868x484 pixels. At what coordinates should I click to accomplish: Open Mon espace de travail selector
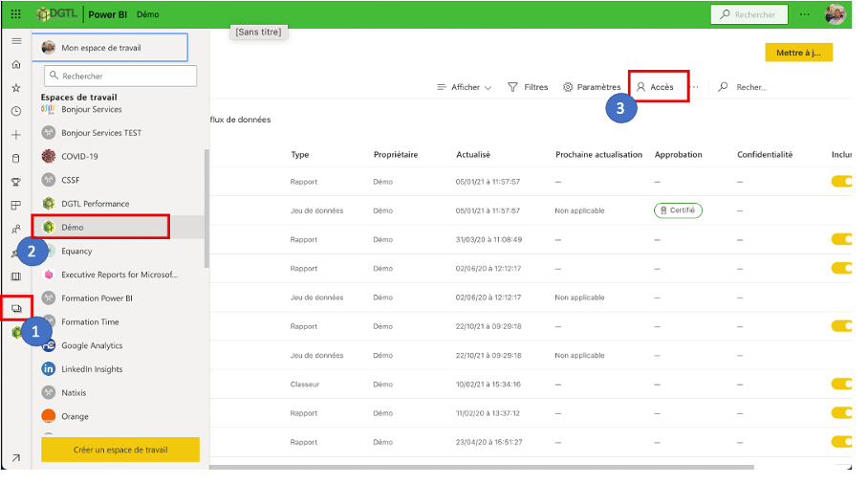click(x=110, y=48)
